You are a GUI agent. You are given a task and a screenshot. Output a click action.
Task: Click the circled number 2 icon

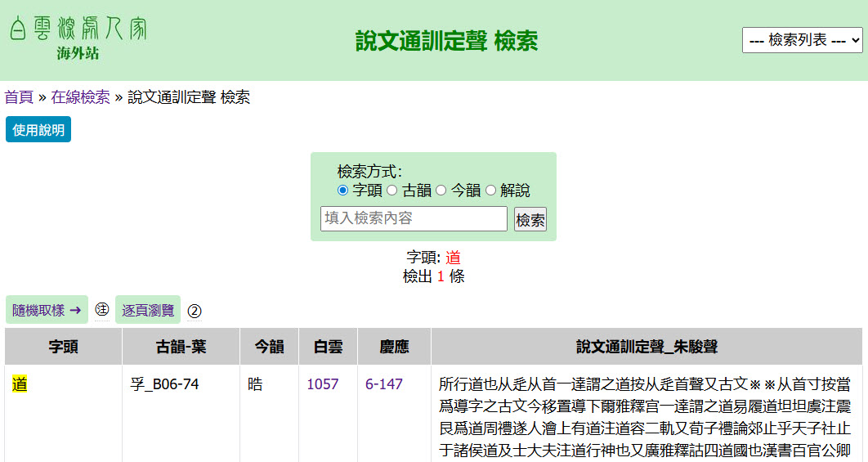195,311
